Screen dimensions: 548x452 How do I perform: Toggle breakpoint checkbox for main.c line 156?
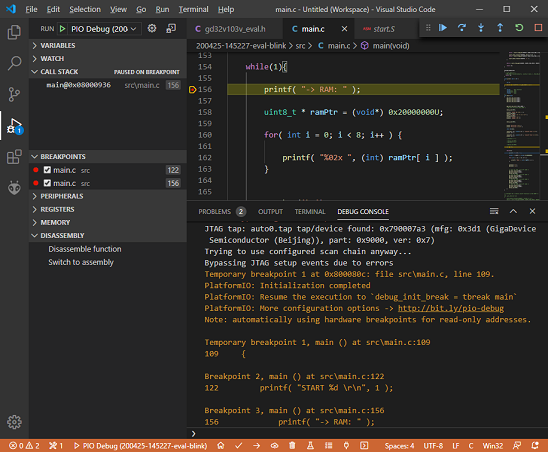coord(47,183)
